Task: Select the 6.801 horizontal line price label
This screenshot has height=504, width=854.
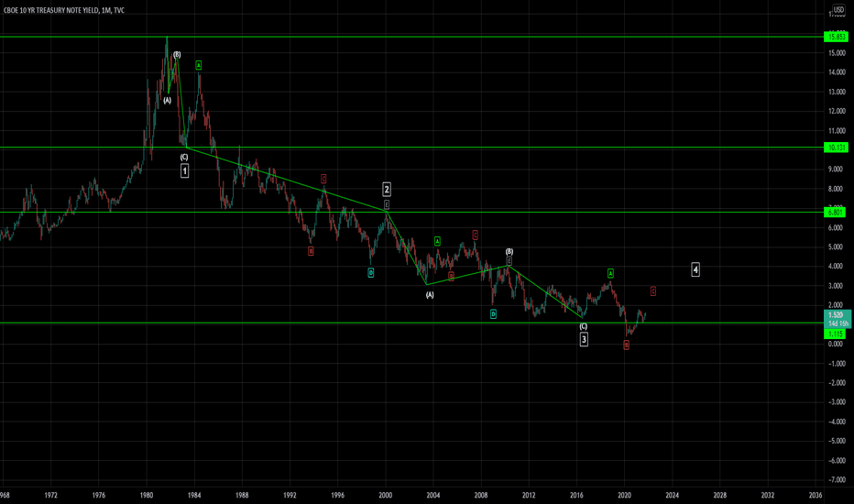Action: click(835, 213)
